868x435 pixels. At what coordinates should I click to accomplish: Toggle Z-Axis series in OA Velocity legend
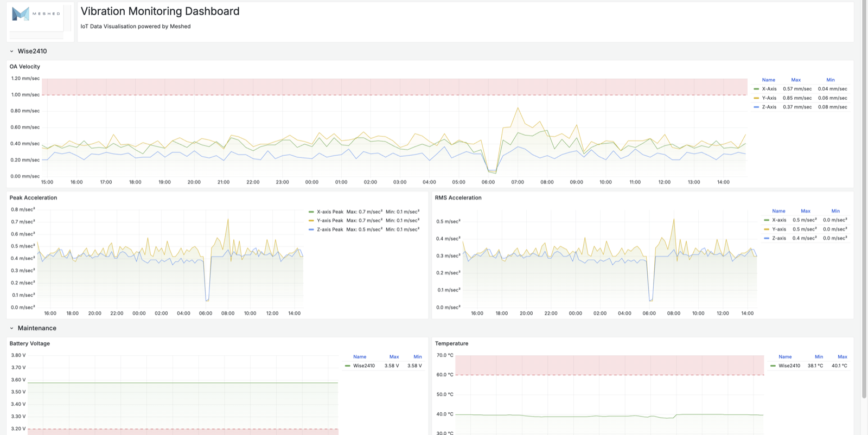click(769, 107)
